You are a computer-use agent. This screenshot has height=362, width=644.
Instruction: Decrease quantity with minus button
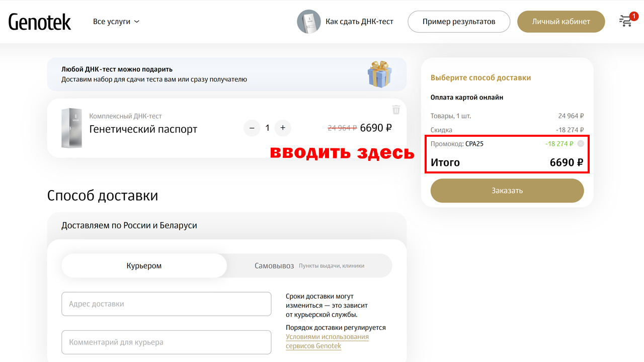[252, 128]
